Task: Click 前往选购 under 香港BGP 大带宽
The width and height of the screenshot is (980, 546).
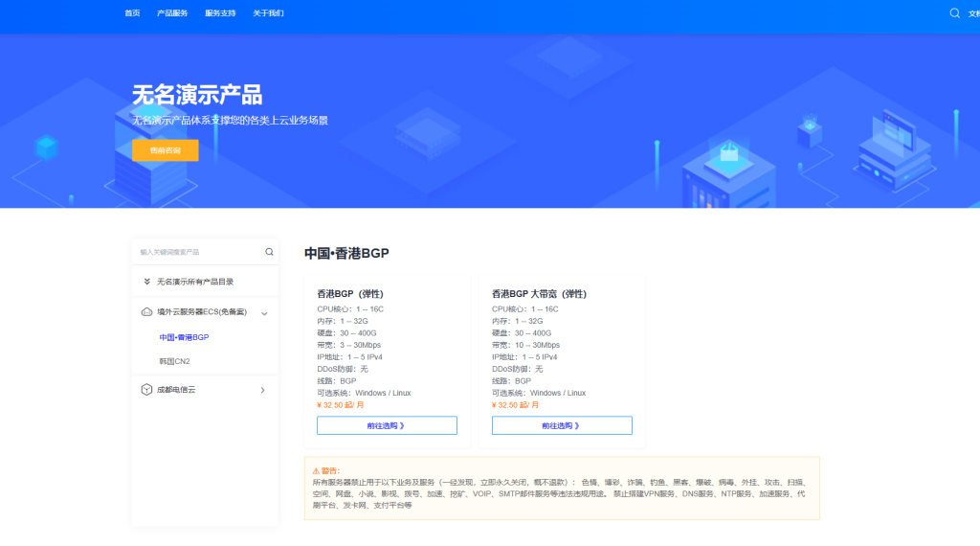Action: tap(562, 425)
